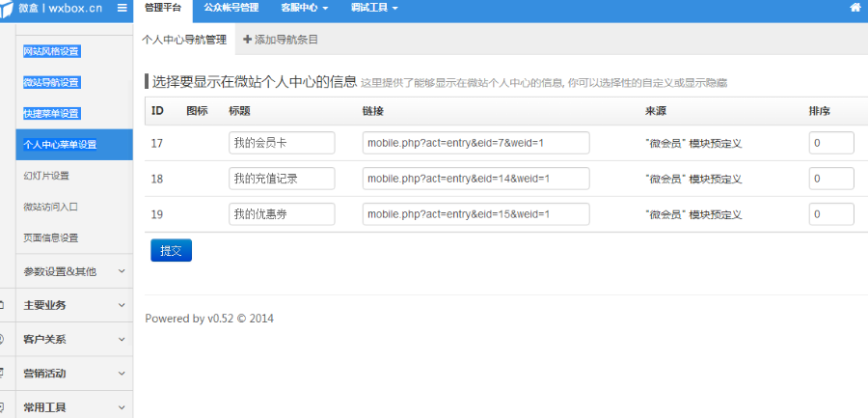Open 微站导航设置 in sidebar
The image size is (868, 418).
point(51,83)
